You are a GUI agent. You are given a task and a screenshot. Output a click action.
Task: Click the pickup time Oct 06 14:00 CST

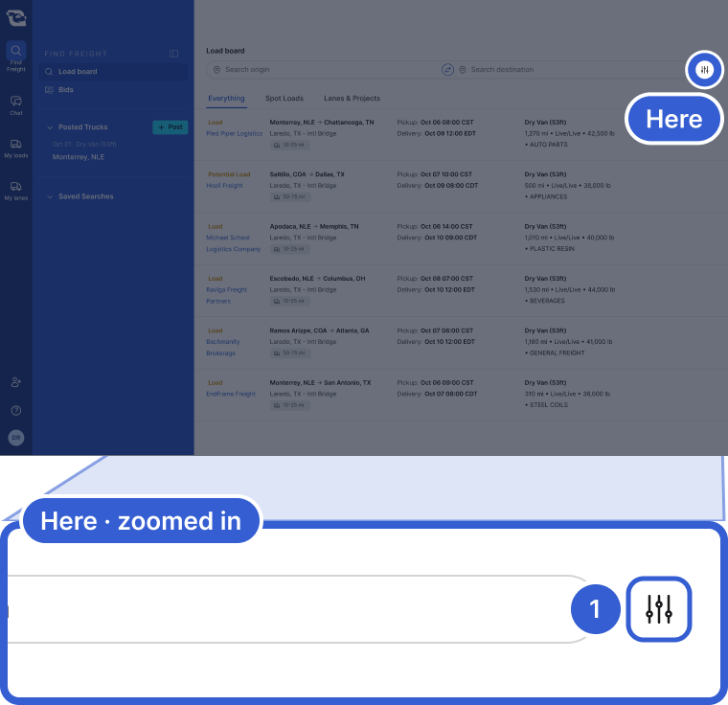pyautogui.click(x=446, y=227)
